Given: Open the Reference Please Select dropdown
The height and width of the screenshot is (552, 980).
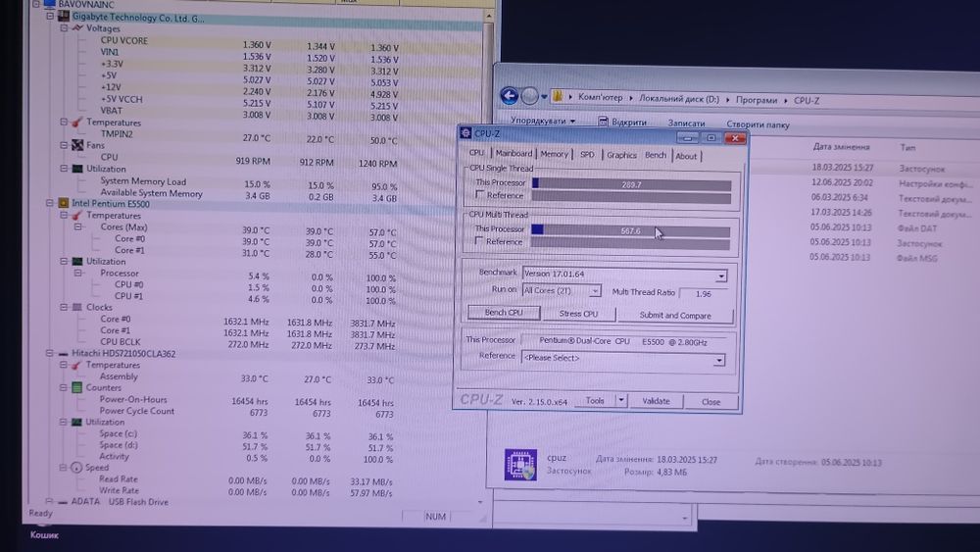Looking at the screenshot, I should (718, 360).
